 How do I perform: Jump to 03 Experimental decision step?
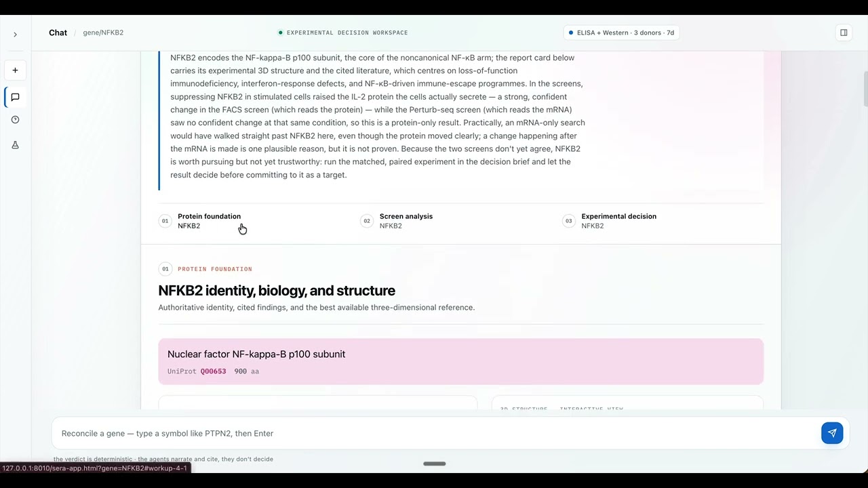click(610, 221)
